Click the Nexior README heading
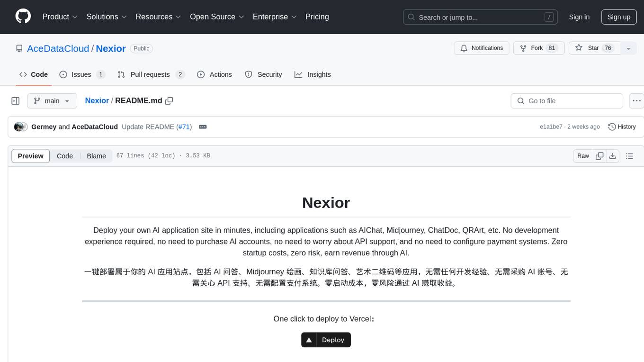This screenshot has width=644, height=362. 326,203
